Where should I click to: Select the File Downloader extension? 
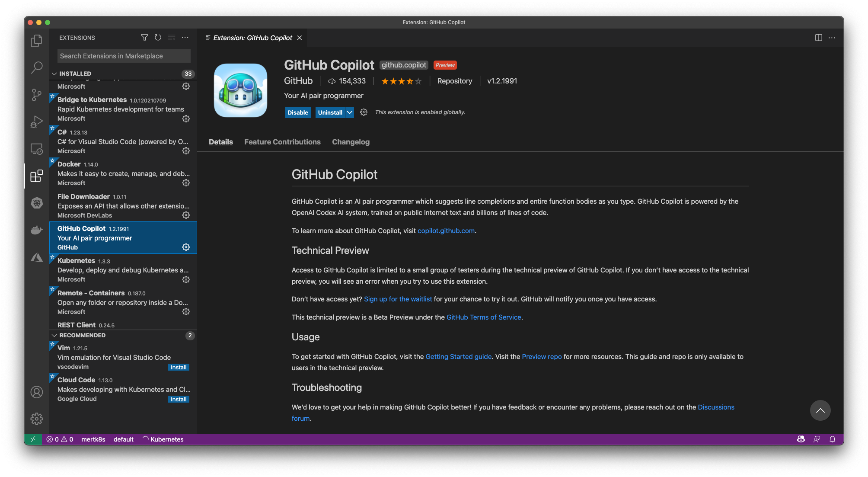point(123,205)
